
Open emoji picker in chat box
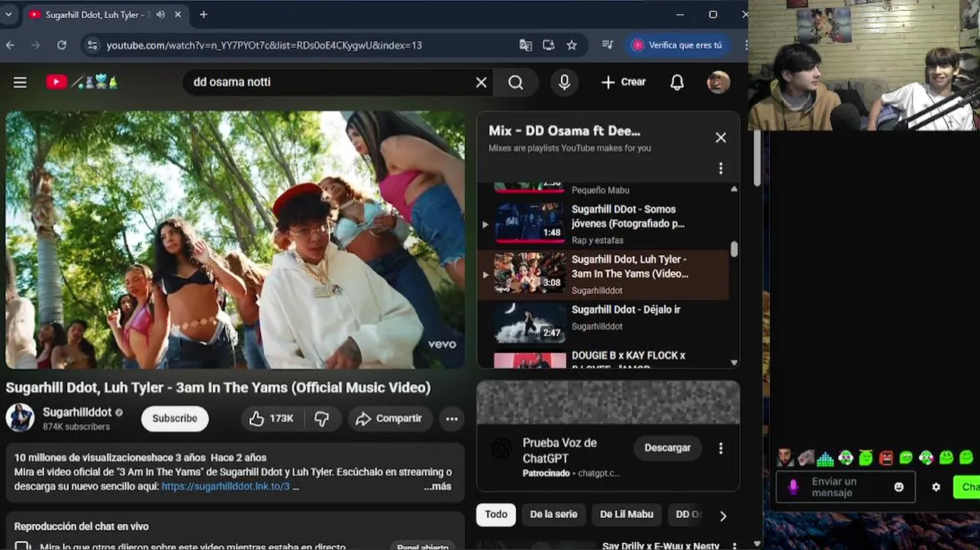tap(899, 487)
